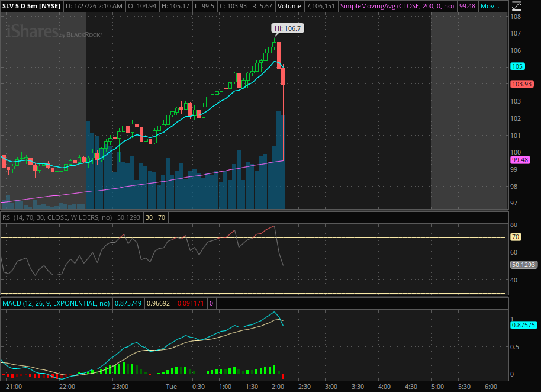Click the cyan 105 price axis tag
Viewport: 541px width, 392px height.
[x=517, y=66]
